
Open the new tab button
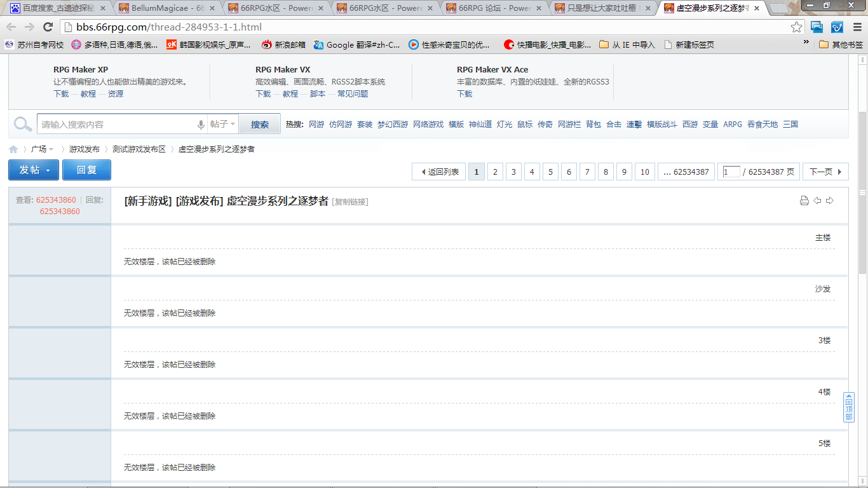[x=778, y=8]
